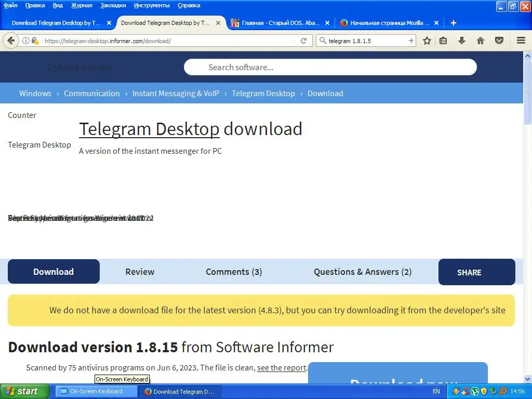Click the Counter text on the left
Viewport: 532px width, 399px height.
(22, 115)
